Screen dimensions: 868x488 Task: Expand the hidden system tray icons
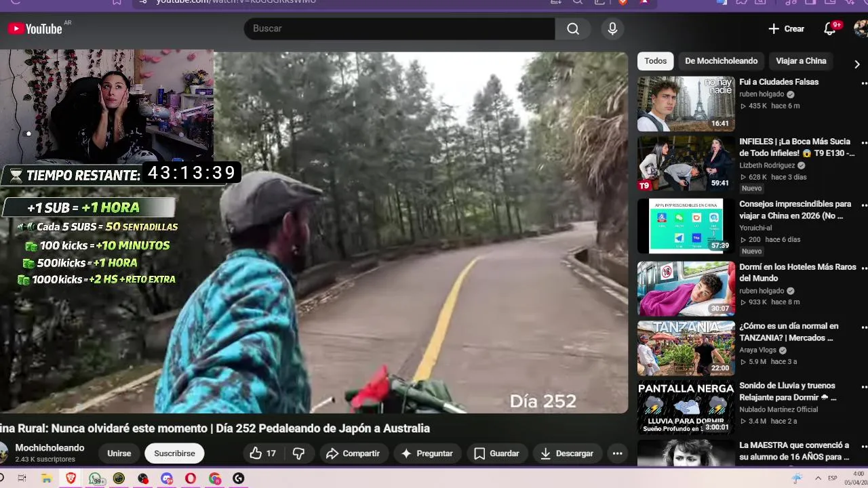[x=818, y=479]
